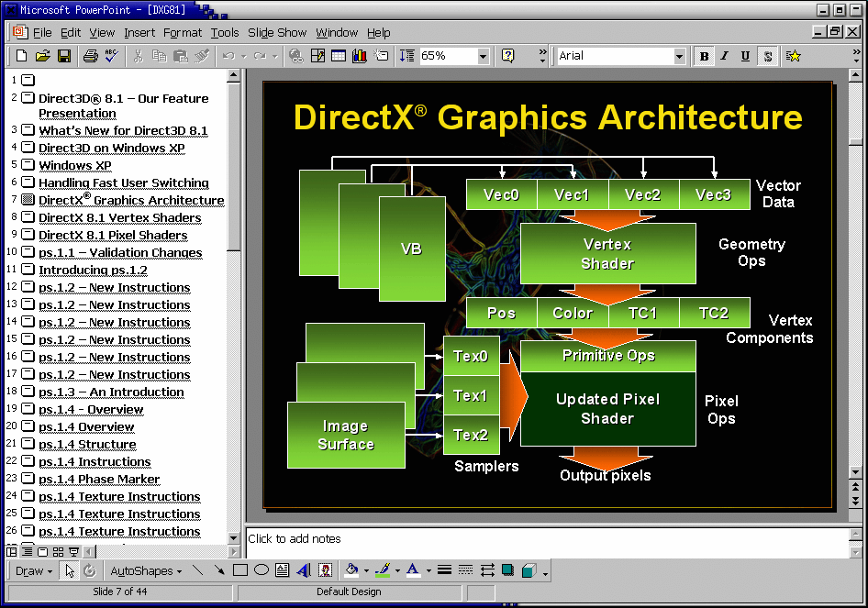This screenshot has width=868, height=608.
Task: Insert a chart using the chart icon
Action: [x=360, y=56]
